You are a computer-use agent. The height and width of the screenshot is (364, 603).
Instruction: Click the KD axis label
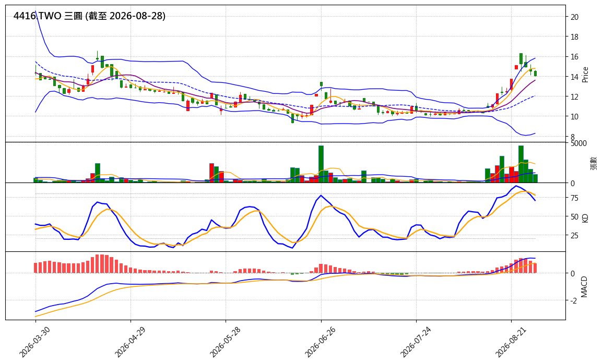(585, 218)
